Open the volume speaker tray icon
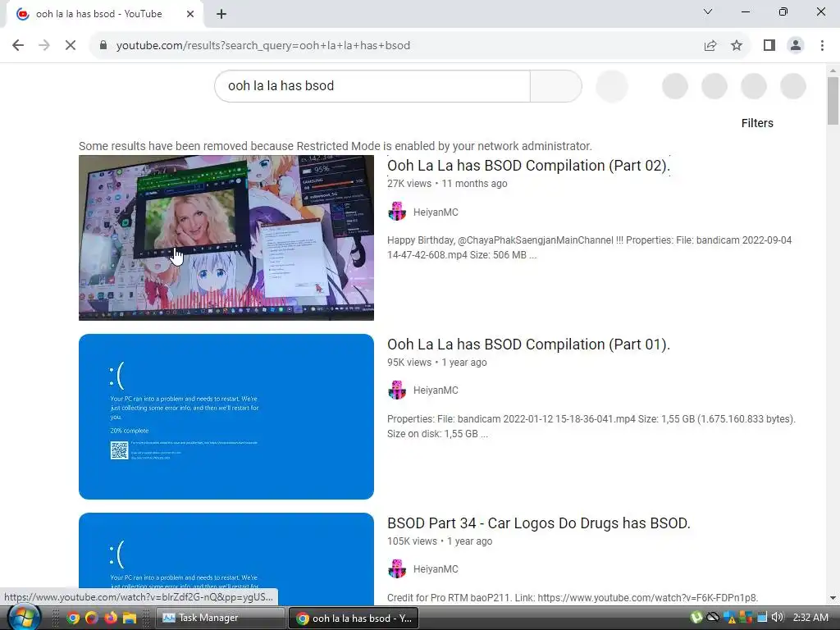The width and height of the screenshot is (840, 630). (778, 619)
